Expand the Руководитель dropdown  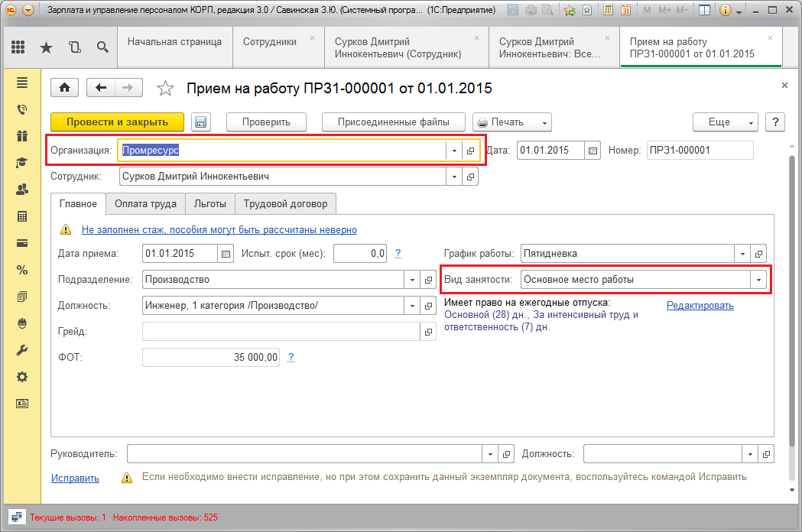[490, 454]
